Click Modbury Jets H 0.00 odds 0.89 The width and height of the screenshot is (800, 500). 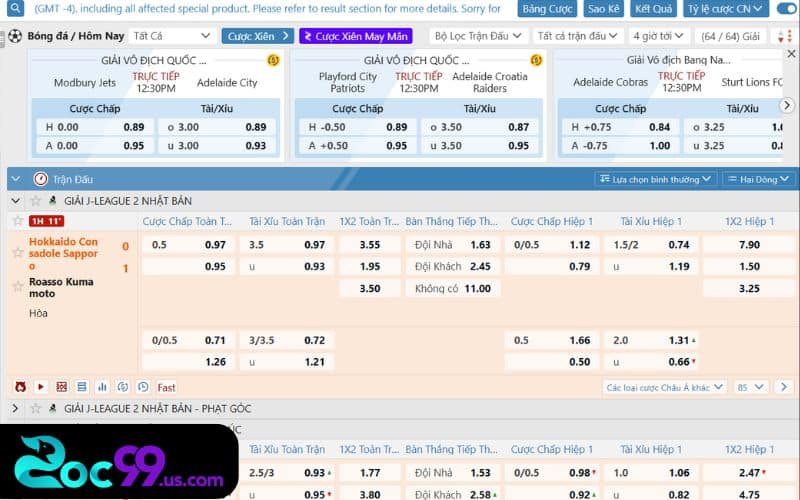95,127
